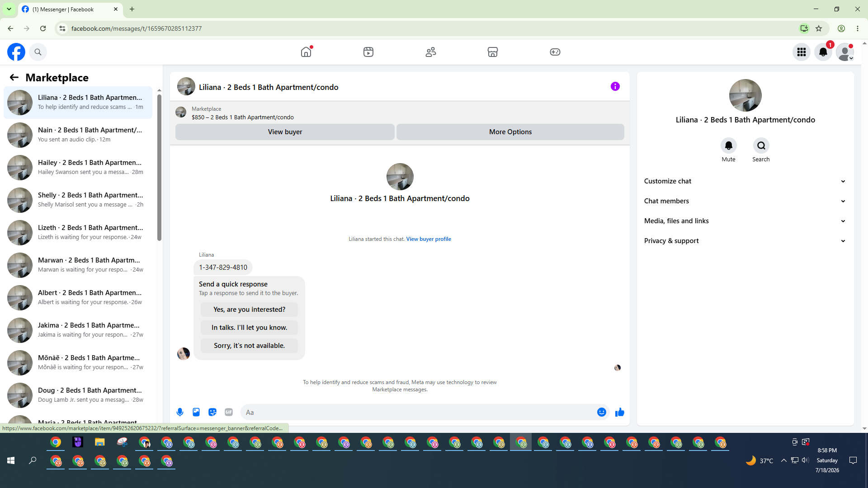The height and width of the screenshot is (488, 868).
Task: Open the emoji picker smiley
Action: pos(602,412)
